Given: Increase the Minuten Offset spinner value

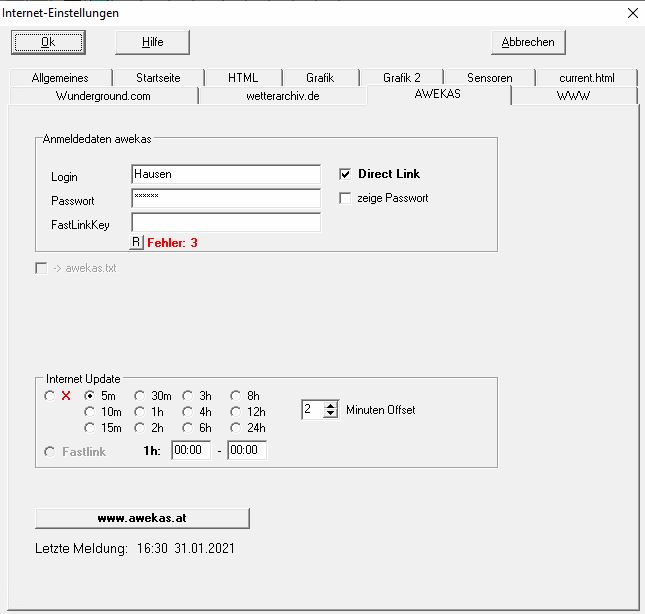Looking at the screenshot, I should tap(331, 405).
